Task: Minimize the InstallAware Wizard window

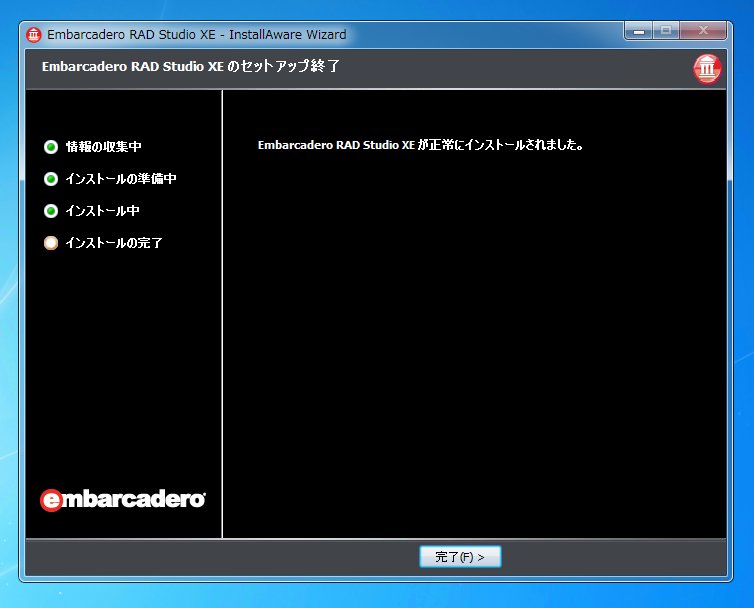Action: [639, 31]
